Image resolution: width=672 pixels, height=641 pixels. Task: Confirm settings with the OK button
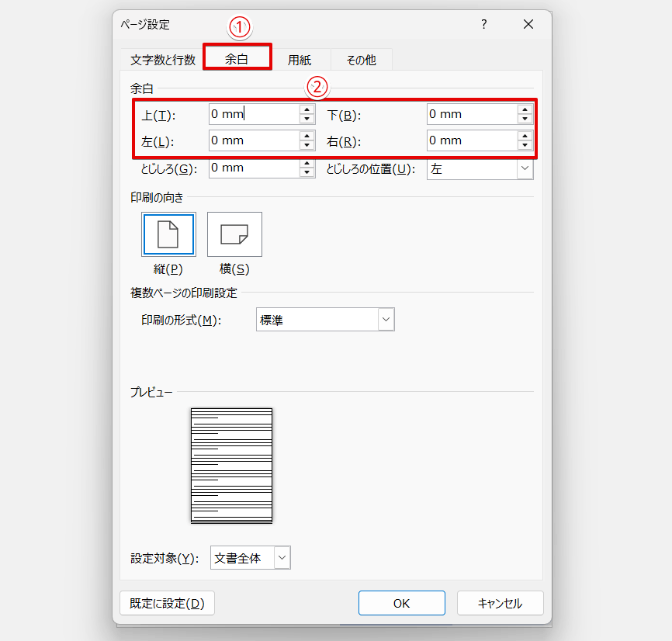401,603
